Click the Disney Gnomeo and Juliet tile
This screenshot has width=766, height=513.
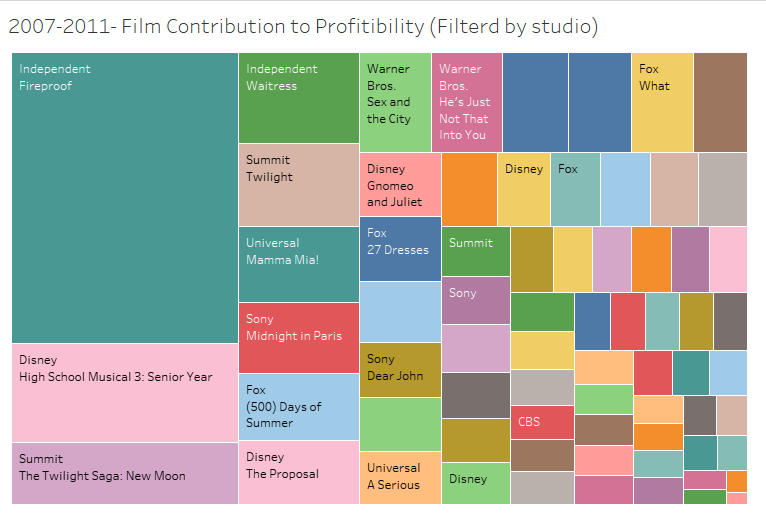399,184
